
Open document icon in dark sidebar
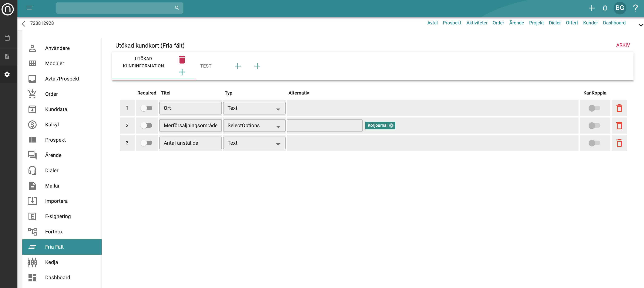7,56
